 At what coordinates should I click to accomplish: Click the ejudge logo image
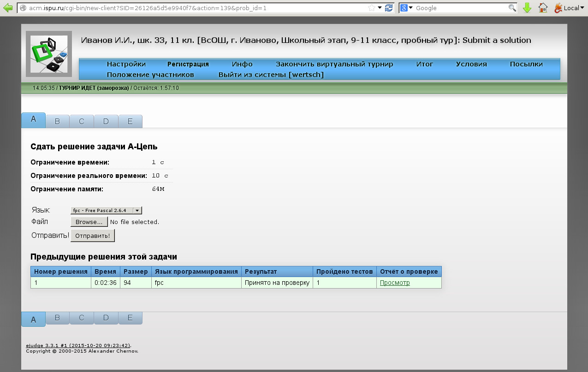tap(49, 53)
